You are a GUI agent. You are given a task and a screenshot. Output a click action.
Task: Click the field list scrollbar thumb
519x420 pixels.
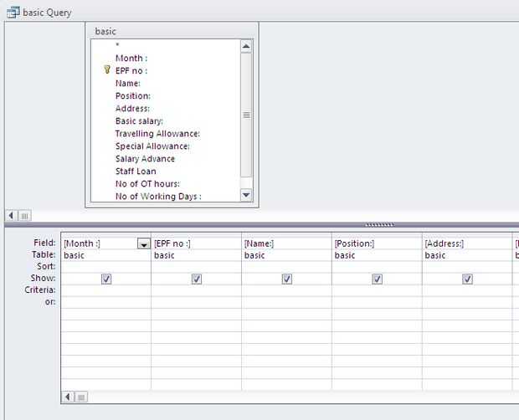click(x=246, y=115)
